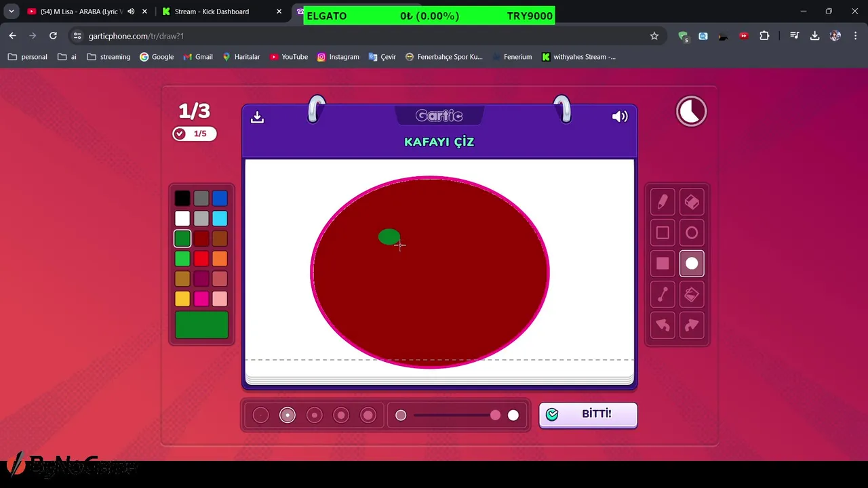Pick the hot pink color swatch

(x=201, y=299)
